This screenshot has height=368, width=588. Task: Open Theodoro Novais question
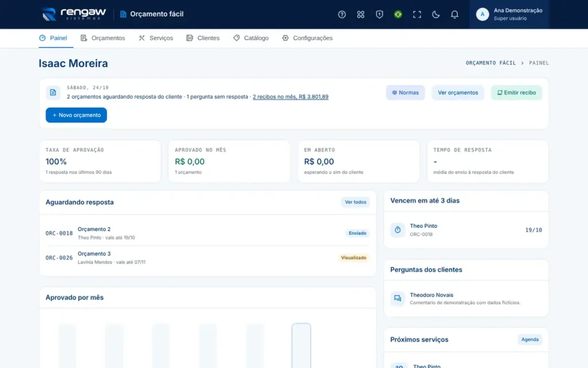click(x=466, y=298)
